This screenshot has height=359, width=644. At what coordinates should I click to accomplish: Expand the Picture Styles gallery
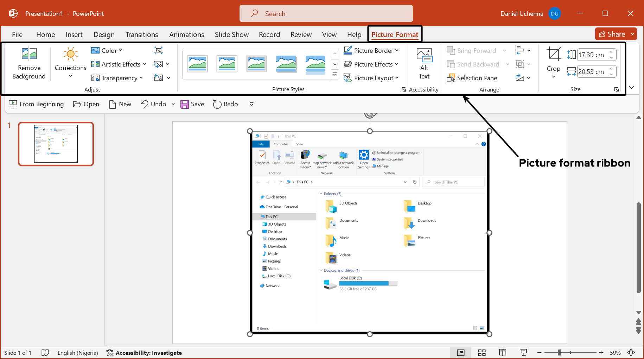335,74
